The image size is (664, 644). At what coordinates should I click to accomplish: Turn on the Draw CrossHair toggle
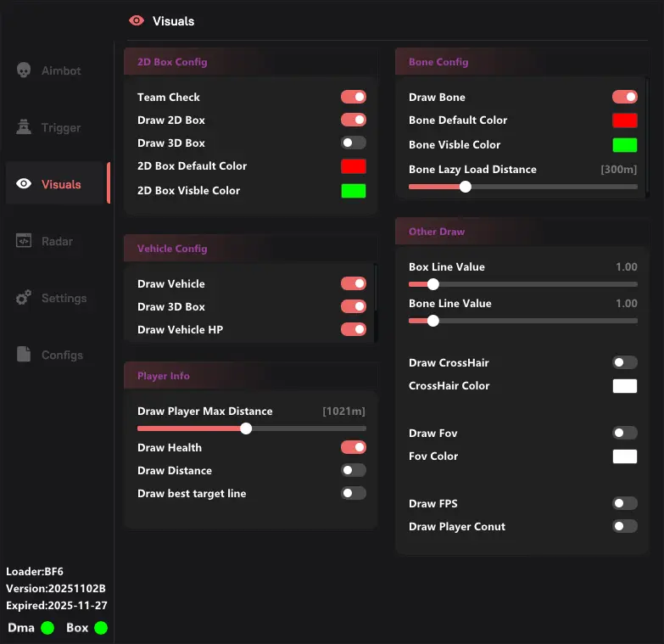625,363
